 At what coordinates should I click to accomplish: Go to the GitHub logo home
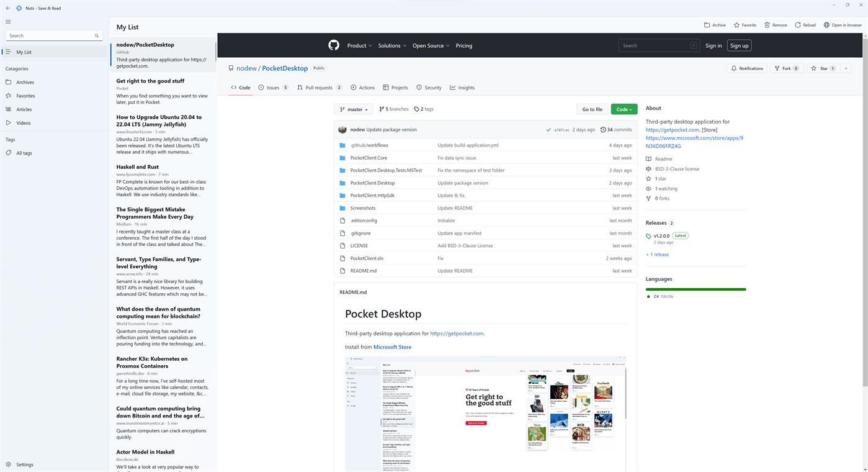[334, 45]
